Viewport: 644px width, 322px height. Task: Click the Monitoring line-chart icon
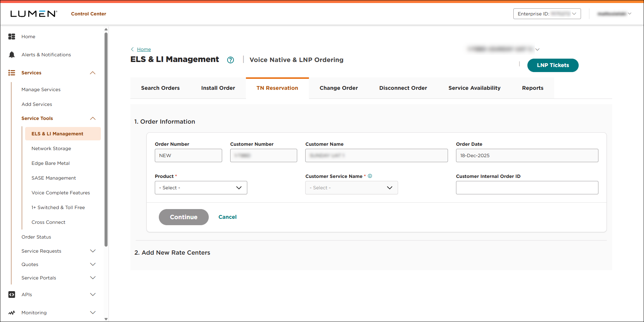pyautogui.click(x=12, y=313)
